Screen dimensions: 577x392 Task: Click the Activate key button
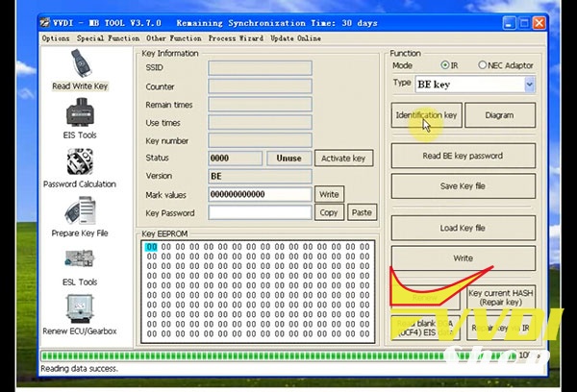(x=343, y=159)
